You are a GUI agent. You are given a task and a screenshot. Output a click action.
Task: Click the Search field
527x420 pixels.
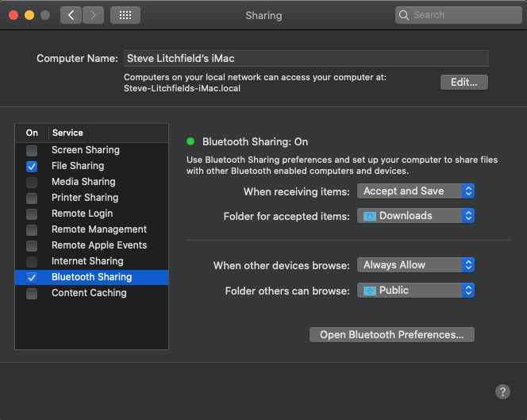tap(459, 15)
